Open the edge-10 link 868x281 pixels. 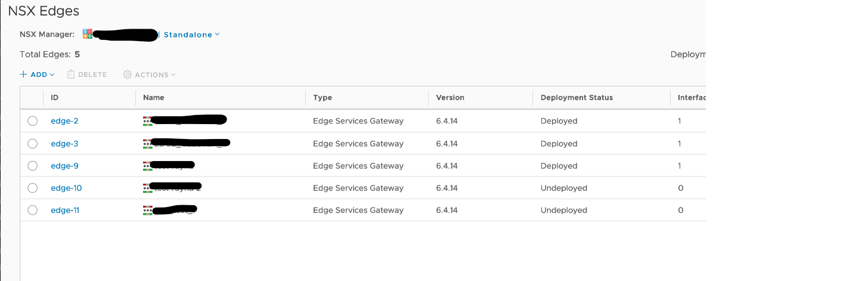(66, 188)
